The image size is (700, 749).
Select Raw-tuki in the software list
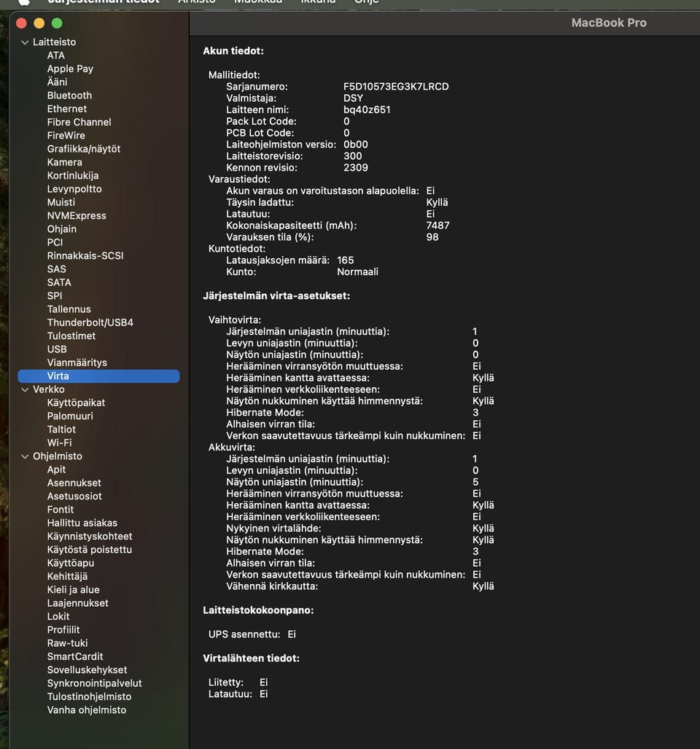(67, 644)
